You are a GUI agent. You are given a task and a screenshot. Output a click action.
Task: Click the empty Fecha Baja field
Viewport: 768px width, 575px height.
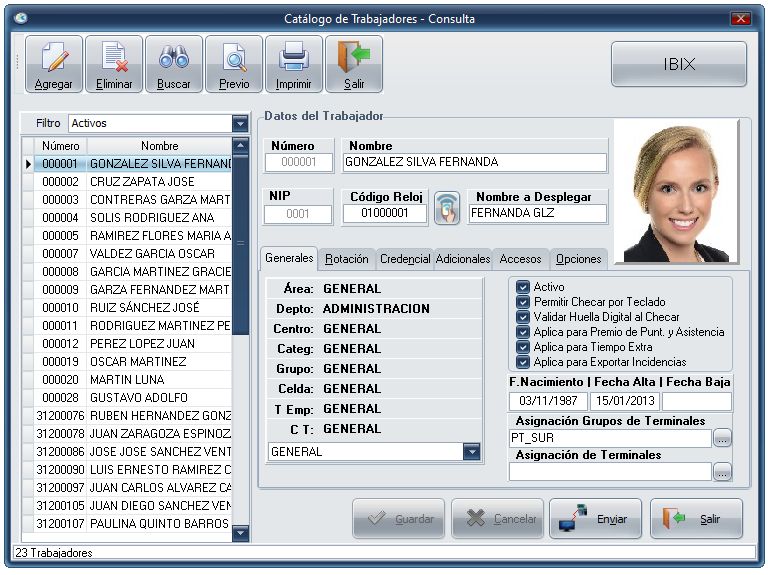(697, 401)
